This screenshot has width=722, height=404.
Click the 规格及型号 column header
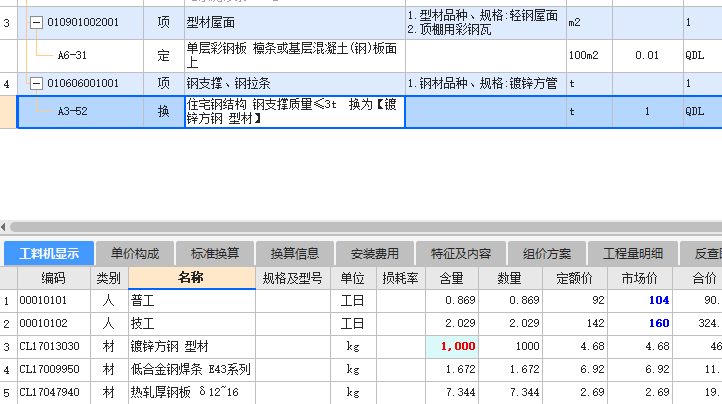click(293, 278)
